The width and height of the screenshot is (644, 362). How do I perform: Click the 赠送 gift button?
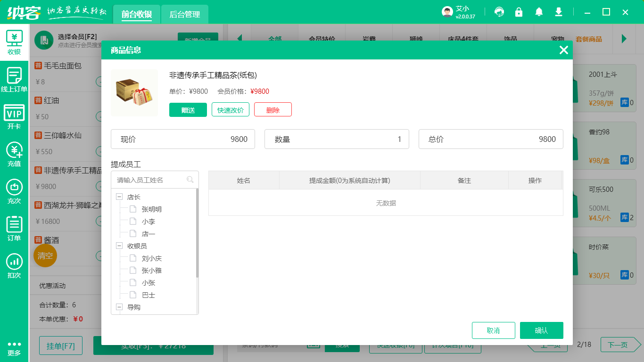coord(188,109)
